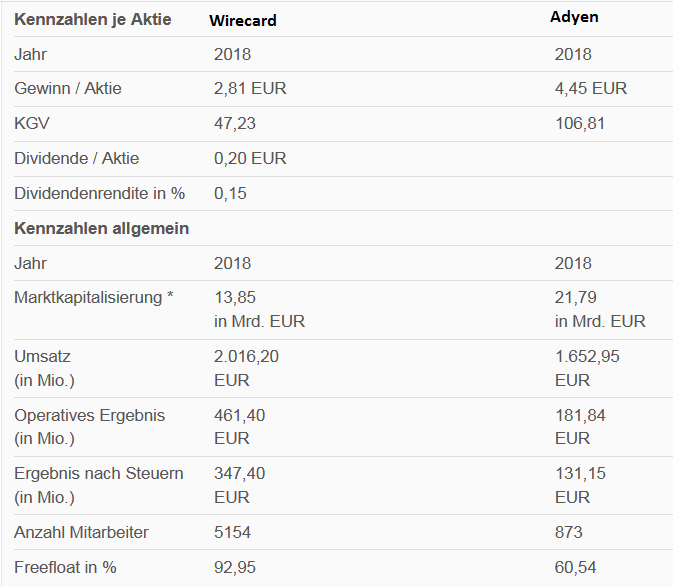Click Adyen market cap 21,79
The width and height of the screenshot is (673, 587).
tap(576, 297)
